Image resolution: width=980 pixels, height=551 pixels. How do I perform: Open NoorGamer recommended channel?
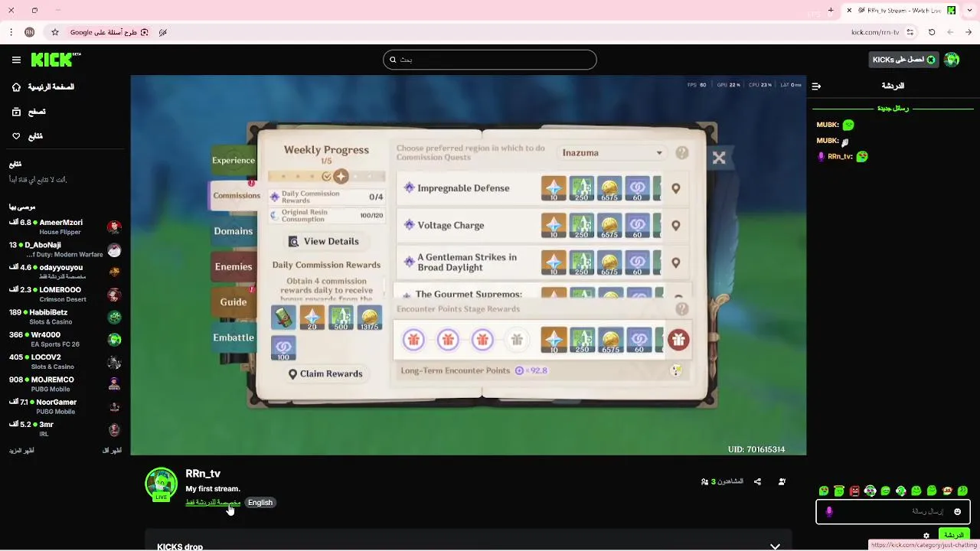[x=66, y=406]
